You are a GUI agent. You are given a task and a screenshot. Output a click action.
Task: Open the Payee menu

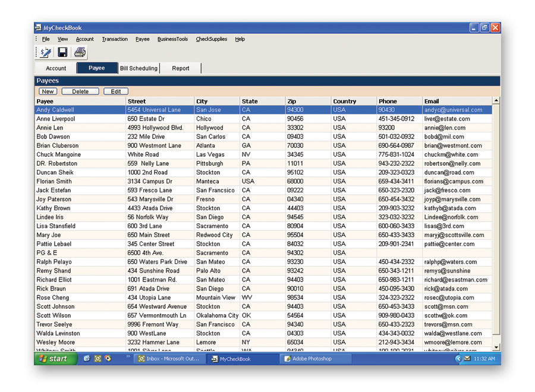tap(142, 39)
